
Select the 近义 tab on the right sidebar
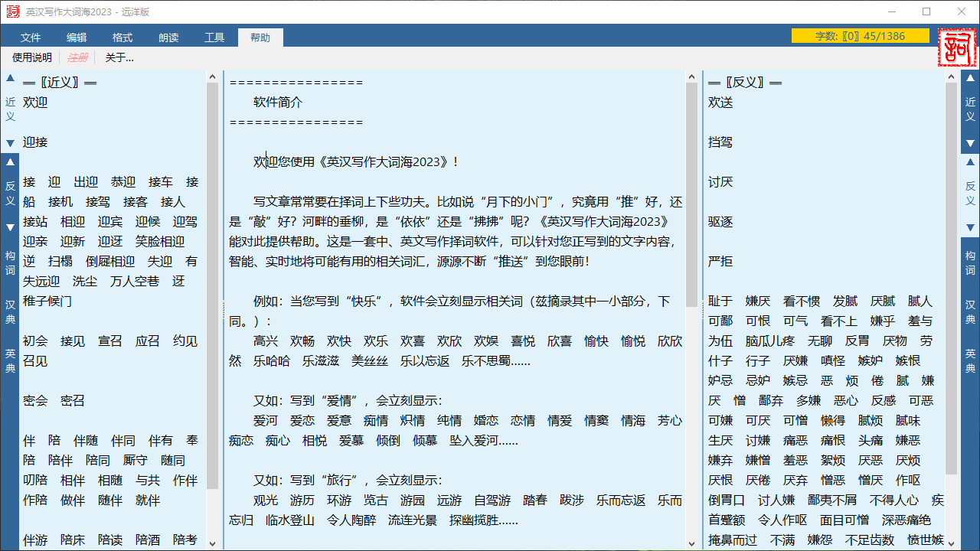[x=970, y=108]
